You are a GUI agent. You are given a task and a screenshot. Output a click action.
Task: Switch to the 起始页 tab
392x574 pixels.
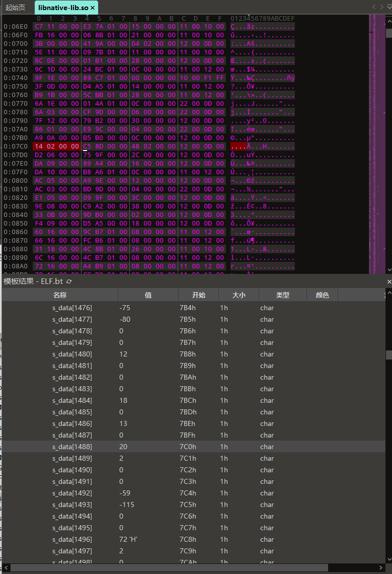16,8
